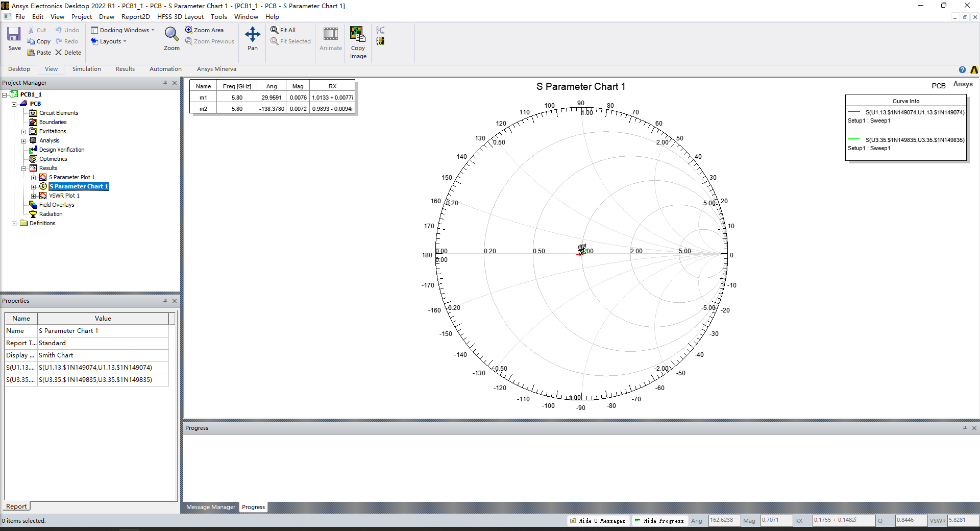980x531 pixels.
Task: Switch to the Automation ribbon tab
Action: click(165, 69)
